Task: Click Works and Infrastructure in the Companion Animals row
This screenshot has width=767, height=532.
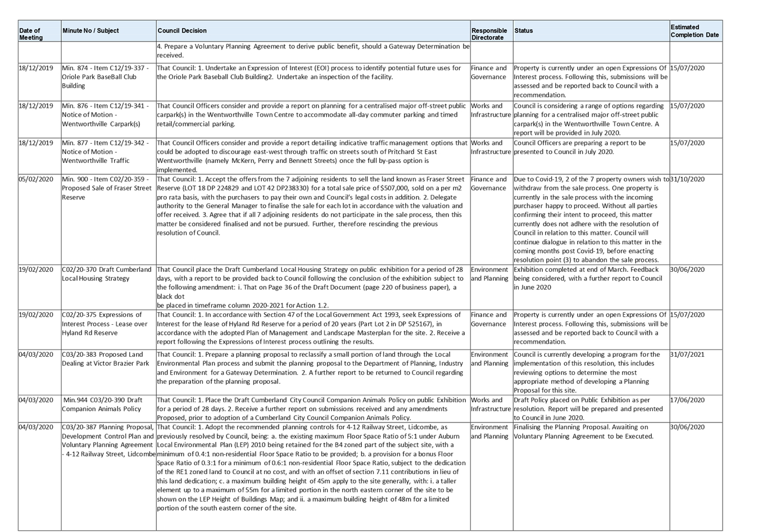Action: click(x=491, y=405)
